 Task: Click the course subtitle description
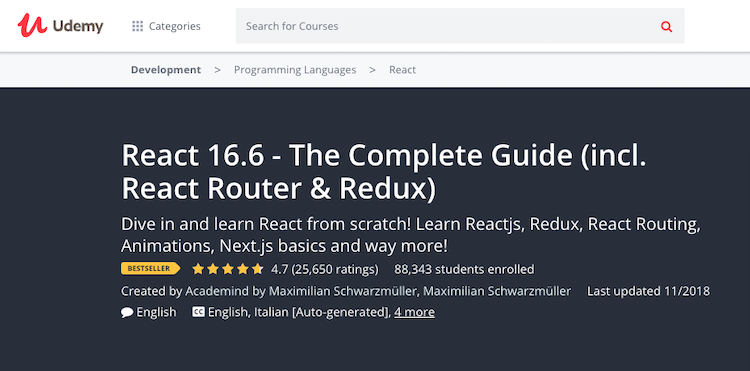point(411,235)
